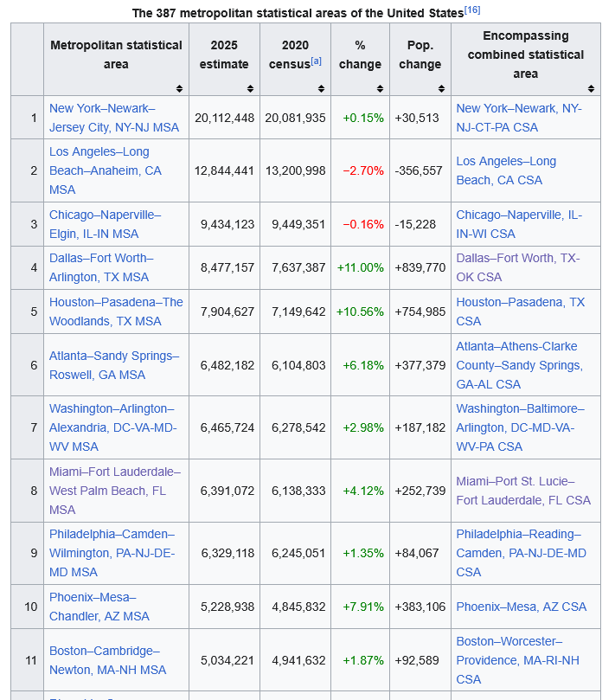Open Washington–Baltimore–Arlington CSA link

(521, 427)
